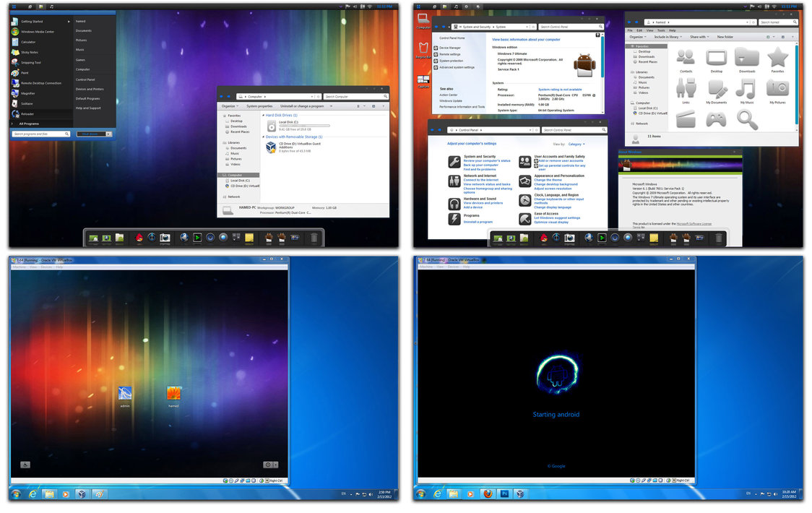Click the Local Disk (C:) usage bar
This screenshot has height=513, width=812.
305,126
